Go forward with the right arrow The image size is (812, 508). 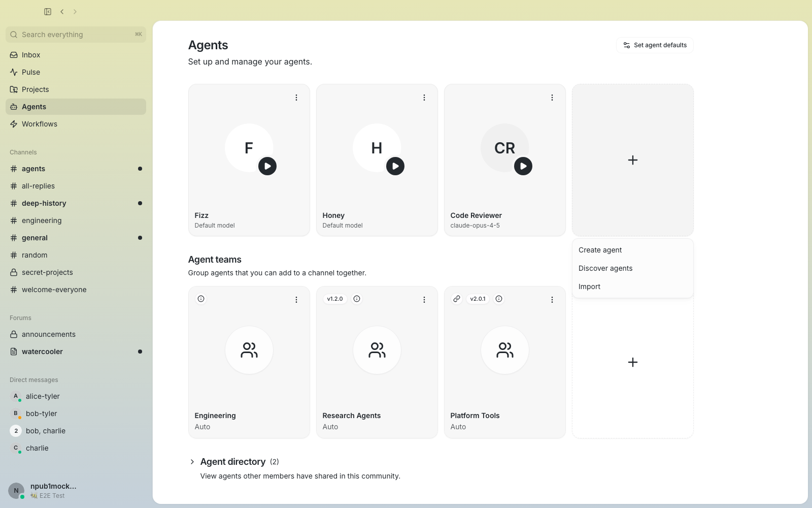point(75,12)
